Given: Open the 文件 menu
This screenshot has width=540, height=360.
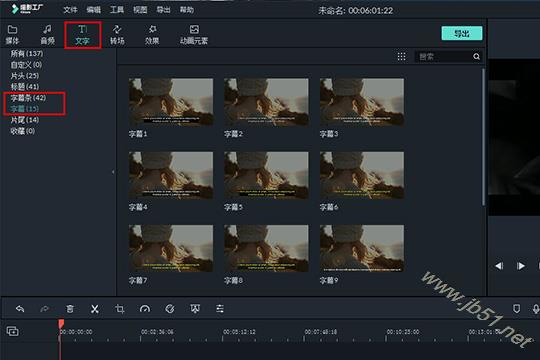Looking at the screenshot, I should 70,10.
